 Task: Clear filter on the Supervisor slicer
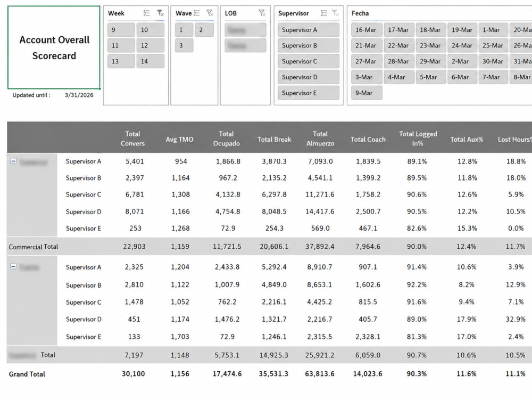tap(335, 13)
